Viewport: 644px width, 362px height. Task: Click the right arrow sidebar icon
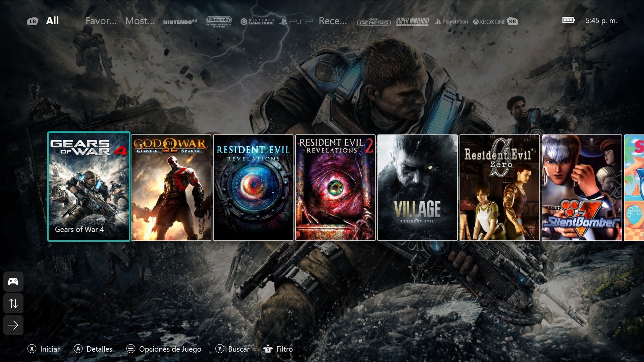pos(13,325)
